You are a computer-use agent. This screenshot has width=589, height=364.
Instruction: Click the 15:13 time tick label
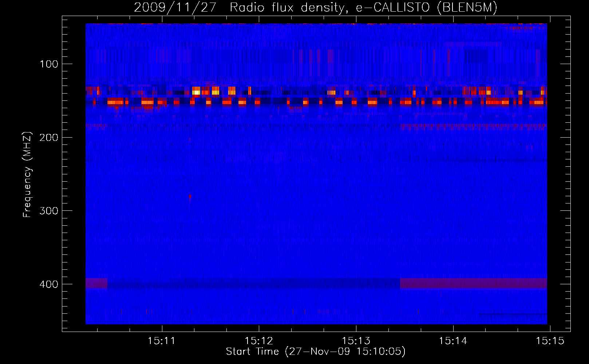pos(356,341)
